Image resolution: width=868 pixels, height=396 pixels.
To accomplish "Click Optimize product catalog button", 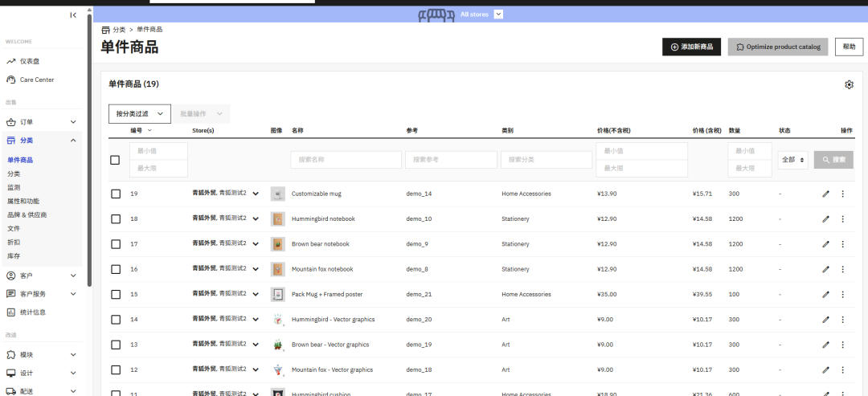I will click(778, 47).
